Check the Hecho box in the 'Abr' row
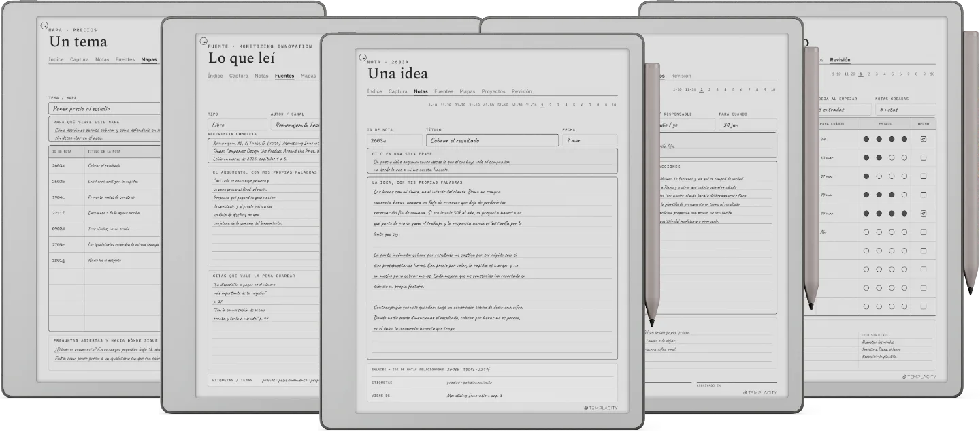This screenshot has width=980, height=431. tap(923, 232)
